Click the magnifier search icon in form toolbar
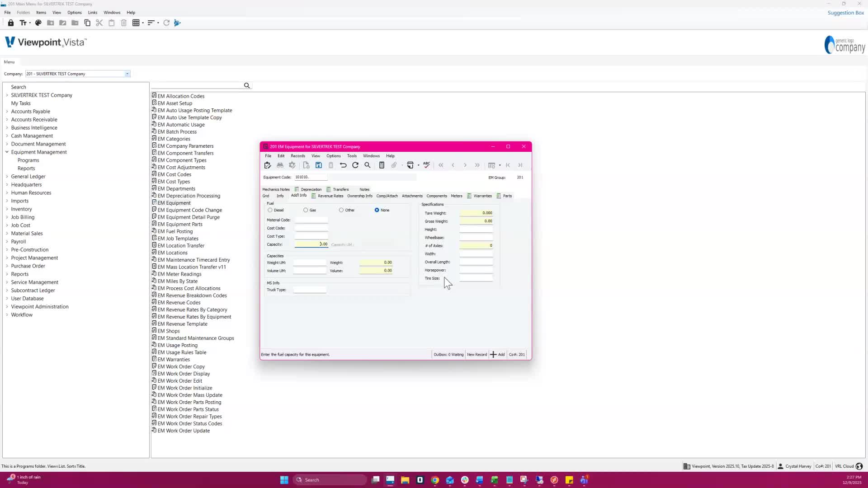 [x=368, y=165]
